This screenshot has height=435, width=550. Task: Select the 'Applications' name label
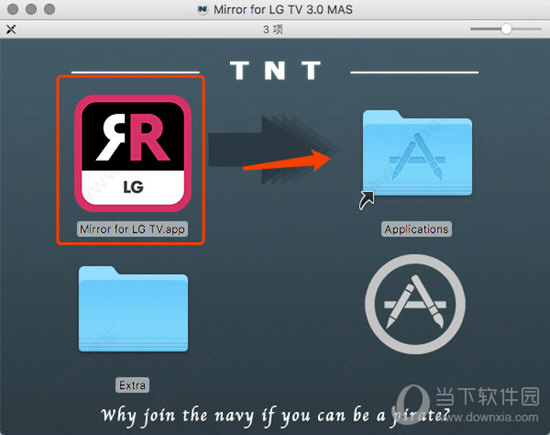click(x=416, y=229)
